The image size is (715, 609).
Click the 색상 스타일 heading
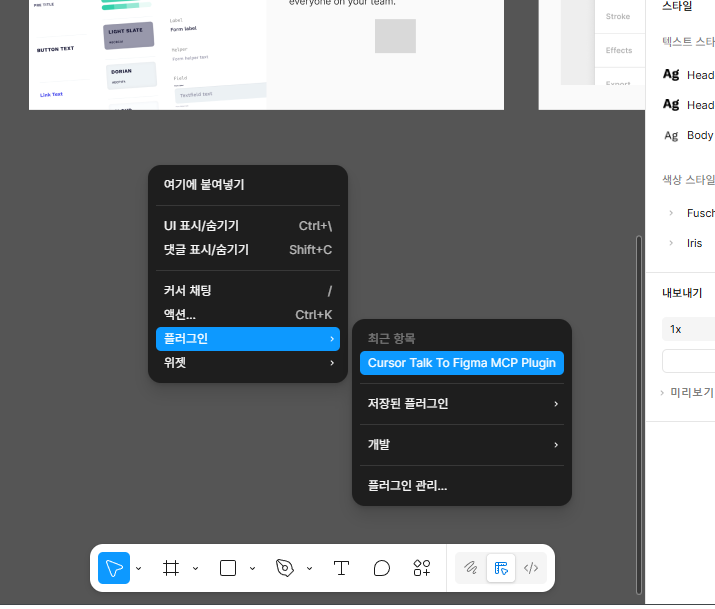pyautogui.click(x=688, y=180)
